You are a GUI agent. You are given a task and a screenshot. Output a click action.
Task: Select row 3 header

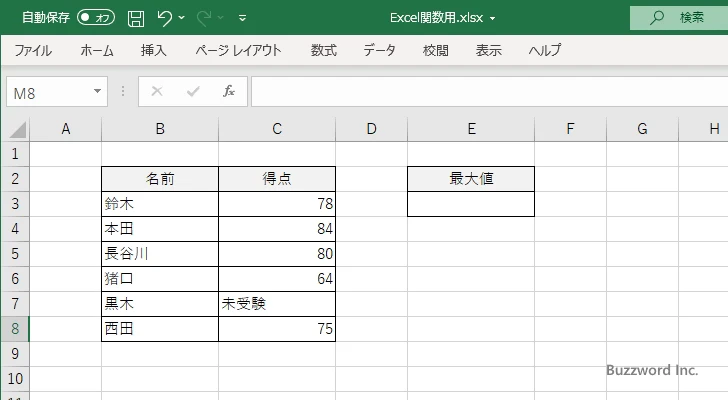click(x=15, y=204)
